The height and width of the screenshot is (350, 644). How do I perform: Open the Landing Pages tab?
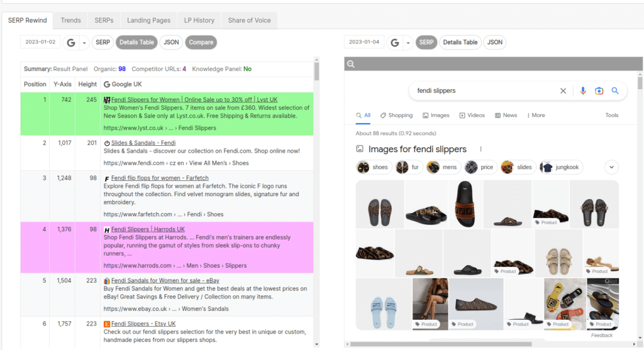[148, 20]
